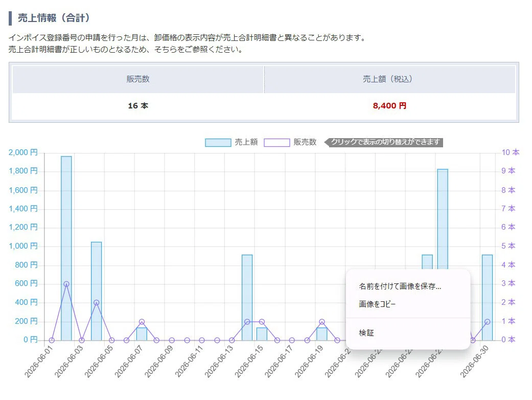The height and width of the screenshot is (400, 532).
Task: Click the '8,400 円' sales amount value
Action: (x=389, y=106)
